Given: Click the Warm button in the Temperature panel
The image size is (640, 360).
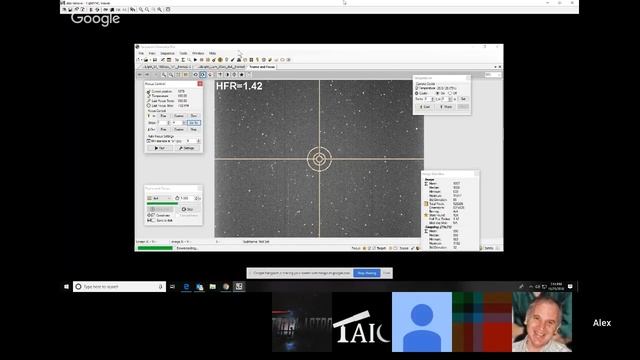Looking at the screenshot, I should click(x=446, y=107).
